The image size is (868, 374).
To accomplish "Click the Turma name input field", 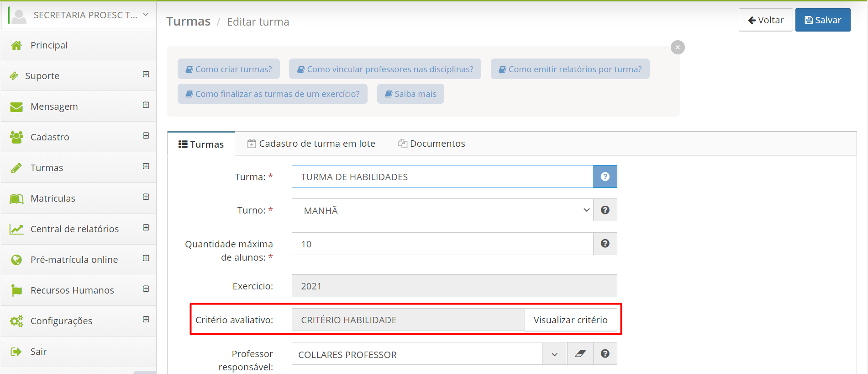I will pyautogui.click(x=442, y=177).
